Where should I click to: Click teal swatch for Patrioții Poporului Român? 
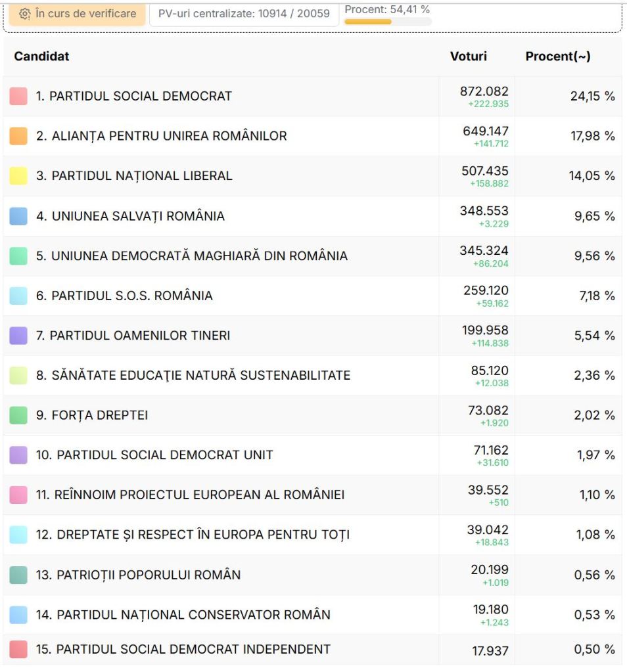click(x=18, y=575)
